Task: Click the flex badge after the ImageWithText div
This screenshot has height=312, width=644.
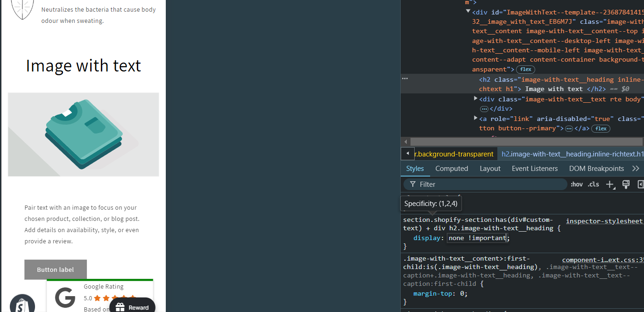Action: click(x=525, y=69)
